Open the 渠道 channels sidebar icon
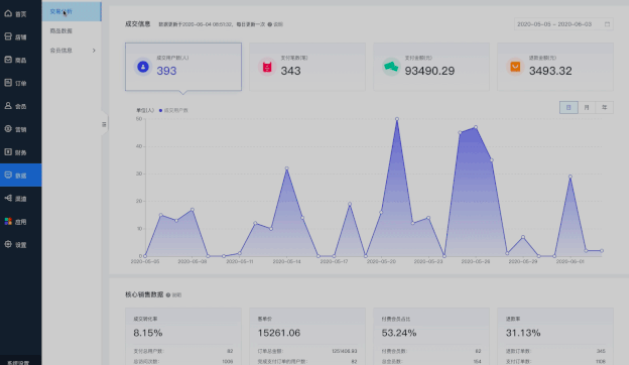 click(8, 198)
